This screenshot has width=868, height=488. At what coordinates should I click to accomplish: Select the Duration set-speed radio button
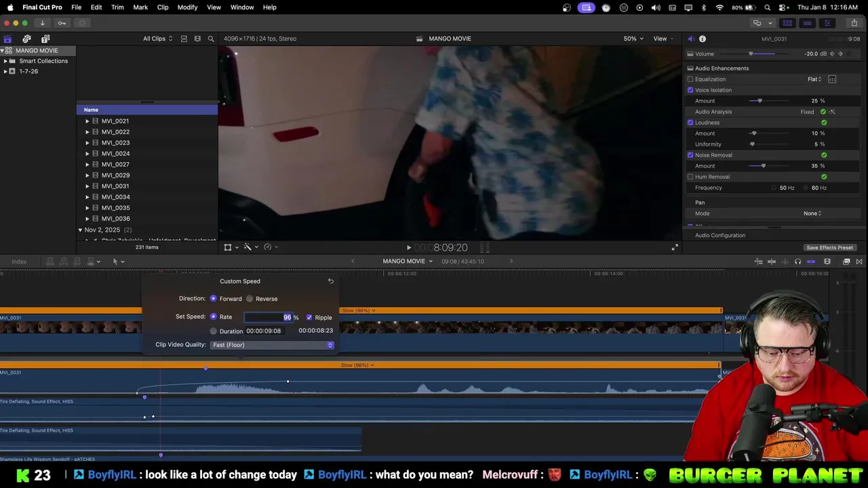coord(213,331)
